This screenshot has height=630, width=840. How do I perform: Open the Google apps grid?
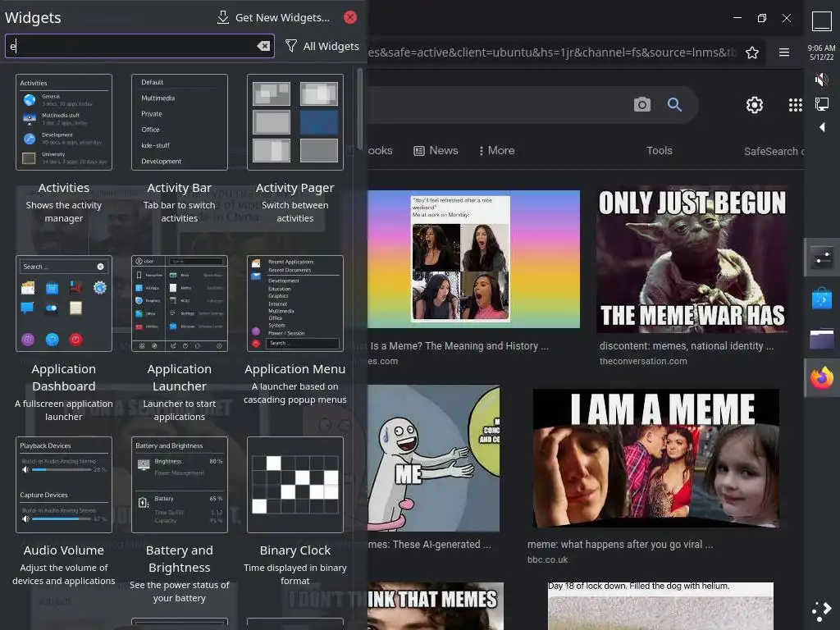pos(796,105)
